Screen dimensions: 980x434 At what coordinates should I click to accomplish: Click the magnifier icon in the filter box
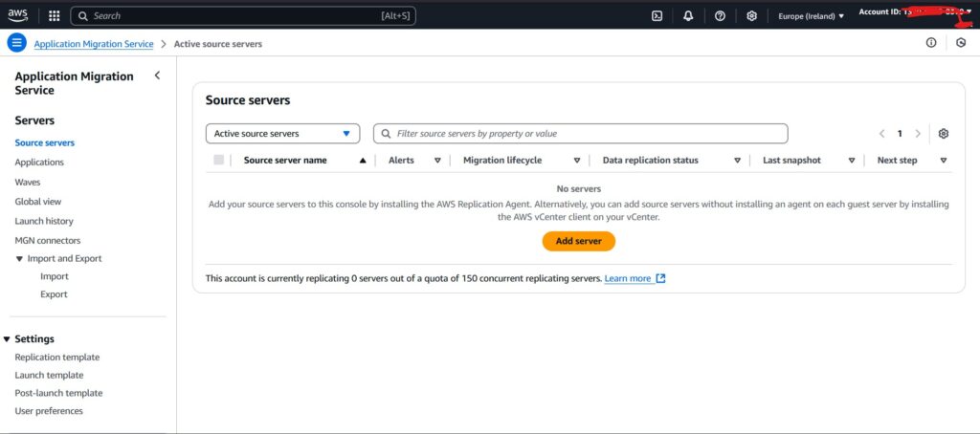coord(387,134)
